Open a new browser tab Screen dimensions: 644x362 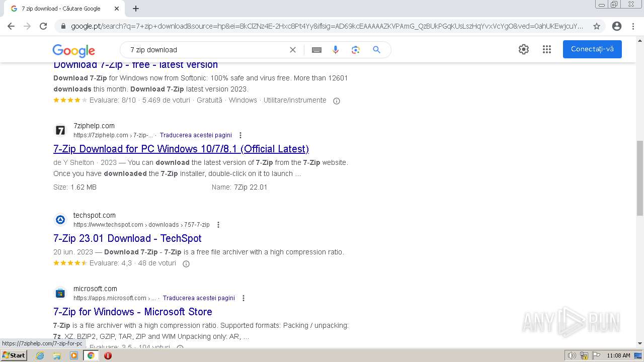pos(136,9)
